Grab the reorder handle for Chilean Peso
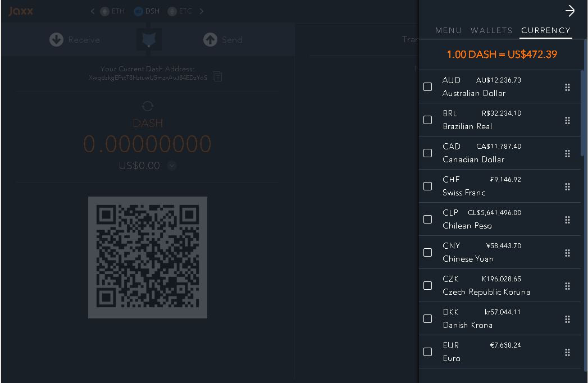588x383 pixels. [x=567, y=220]
